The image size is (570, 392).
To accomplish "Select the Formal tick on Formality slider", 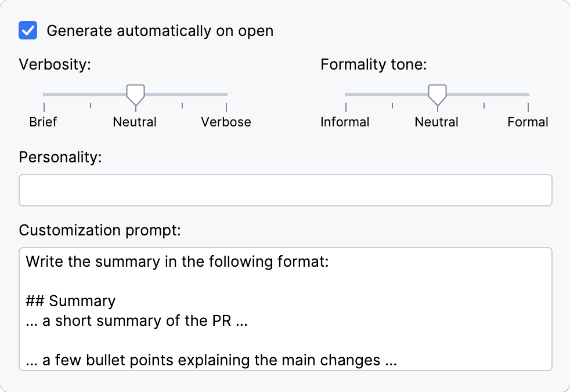I will 528,106.
